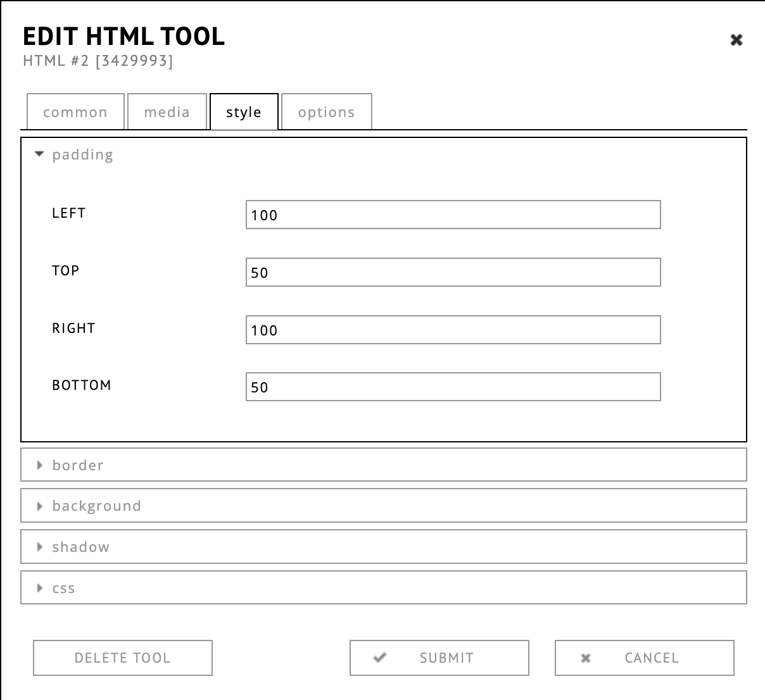Screen dimensions: 765x700
Task: Click the checkmark icon on Submit
Action: 380,658
